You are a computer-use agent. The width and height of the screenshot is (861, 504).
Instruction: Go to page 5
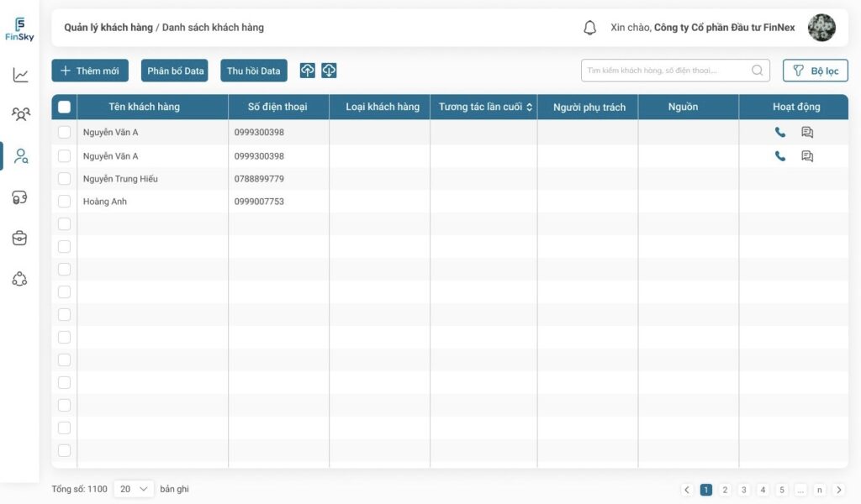(x=781, y=490)
